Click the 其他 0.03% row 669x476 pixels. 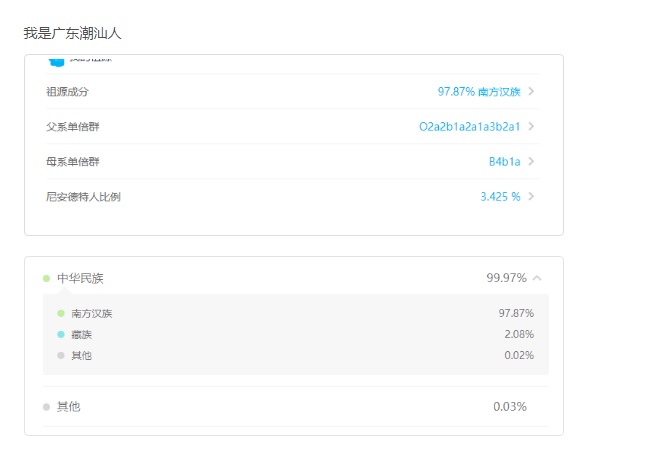[x=296, y=406]
